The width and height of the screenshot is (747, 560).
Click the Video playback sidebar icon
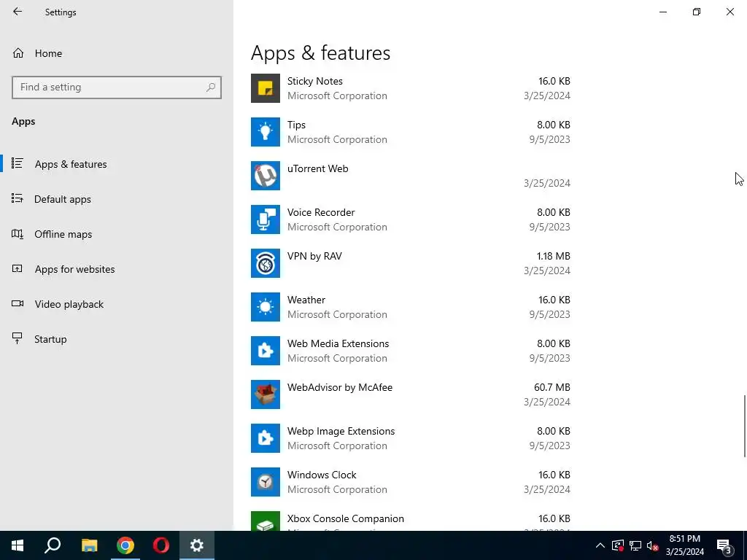[x=18, y=304]
